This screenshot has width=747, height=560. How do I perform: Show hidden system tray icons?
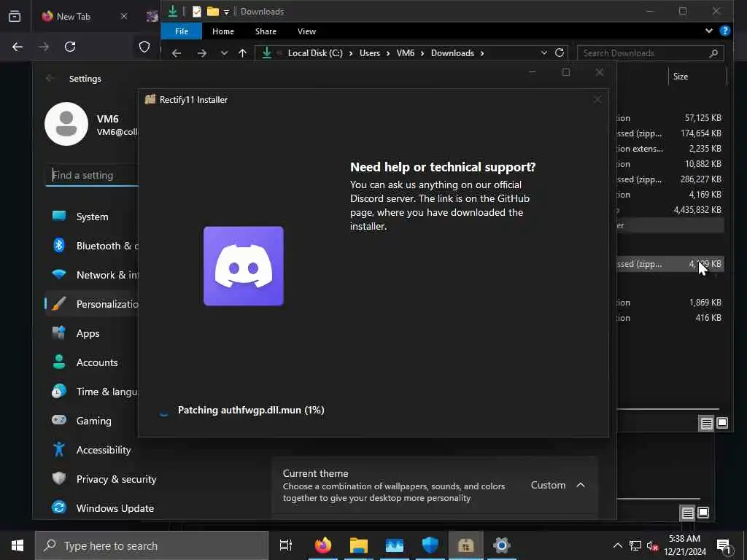pos(617,545)
